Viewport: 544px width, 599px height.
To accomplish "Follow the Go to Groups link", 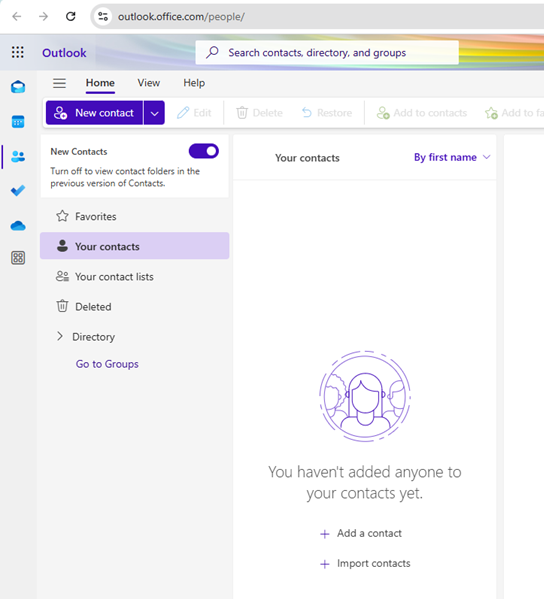I will (107, 364).
